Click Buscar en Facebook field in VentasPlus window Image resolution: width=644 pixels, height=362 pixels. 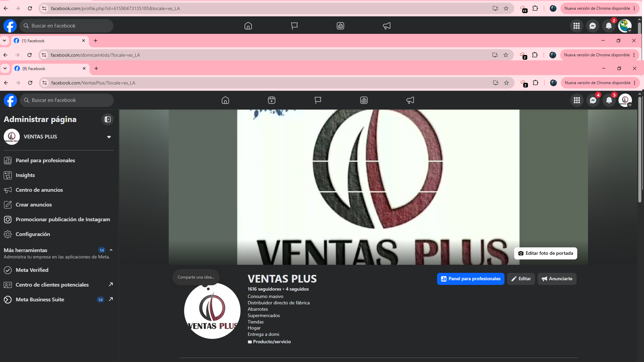(67, 100)
